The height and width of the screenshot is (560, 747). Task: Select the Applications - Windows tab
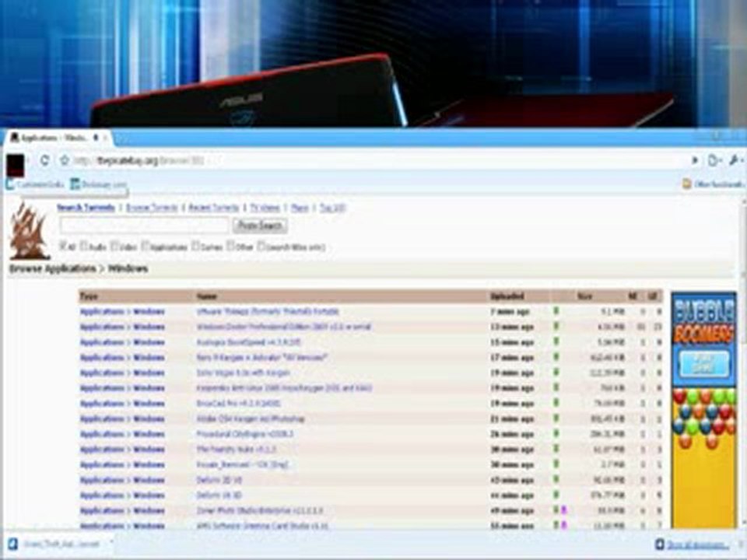click(57, 138)
